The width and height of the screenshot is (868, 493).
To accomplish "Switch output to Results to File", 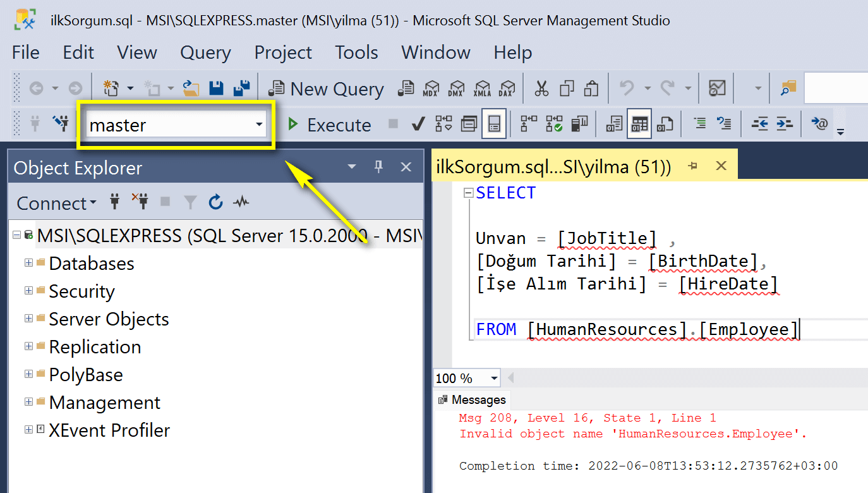I will pyautogui.click(x=665, y=124).
